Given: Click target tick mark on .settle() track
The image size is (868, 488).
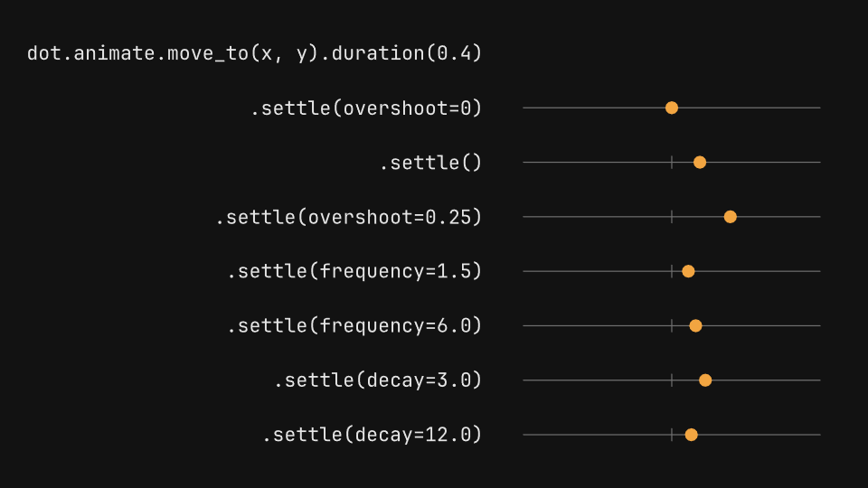Looking at the screenshot, I should [672, 162].
